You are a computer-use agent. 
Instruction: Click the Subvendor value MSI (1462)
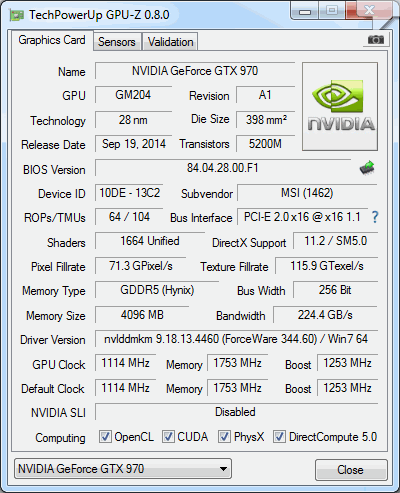[307, 193]
